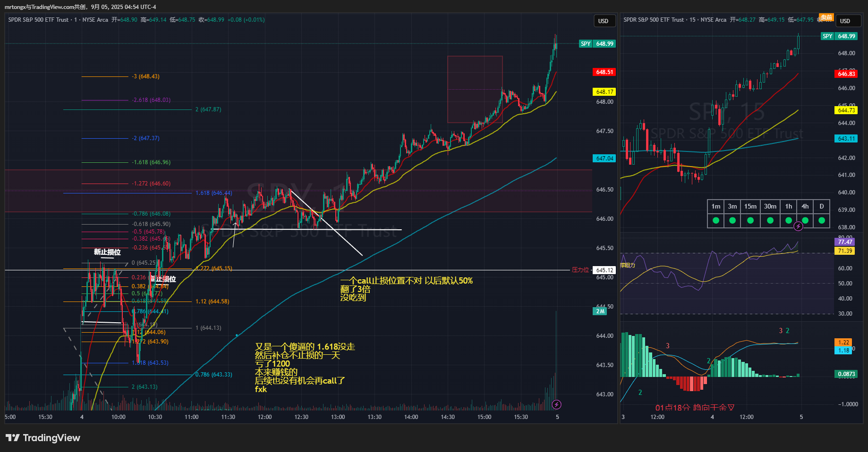Click the teal 647.04 price label
Screen dimensions: 868x452
click(604, 159)
